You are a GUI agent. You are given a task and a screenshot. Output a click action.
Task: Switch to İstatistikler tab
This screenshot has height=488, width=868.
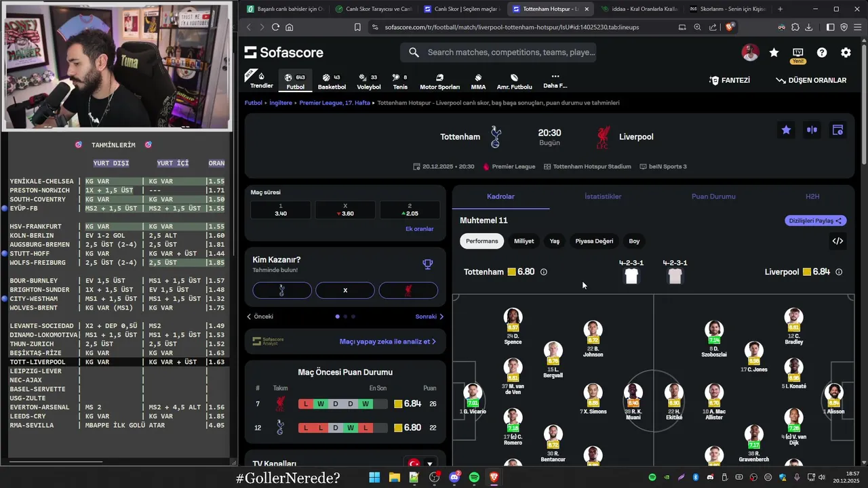[x=603, y=197]
